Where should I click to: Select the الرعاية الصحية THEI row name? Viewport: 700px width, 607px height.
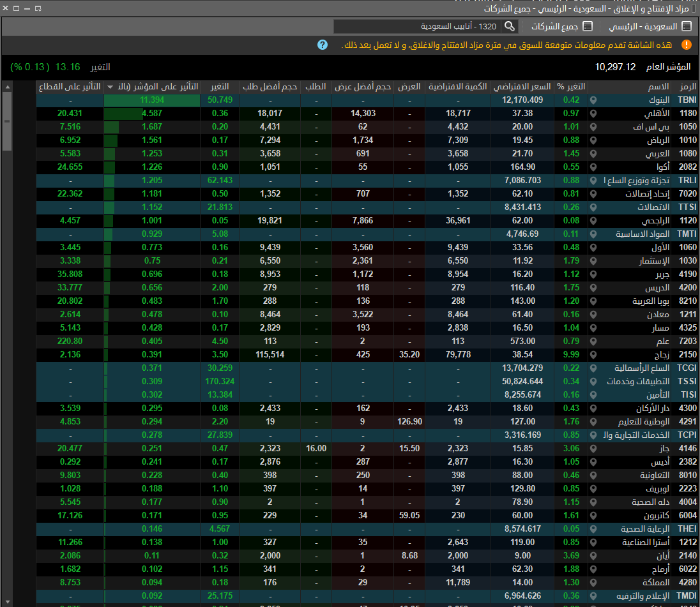tap(645, 529)
